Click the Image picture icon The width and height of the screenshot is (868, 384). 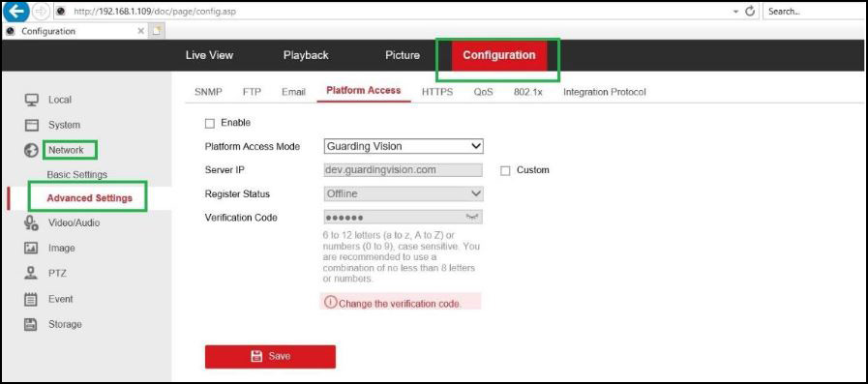[x=31, y=249]
